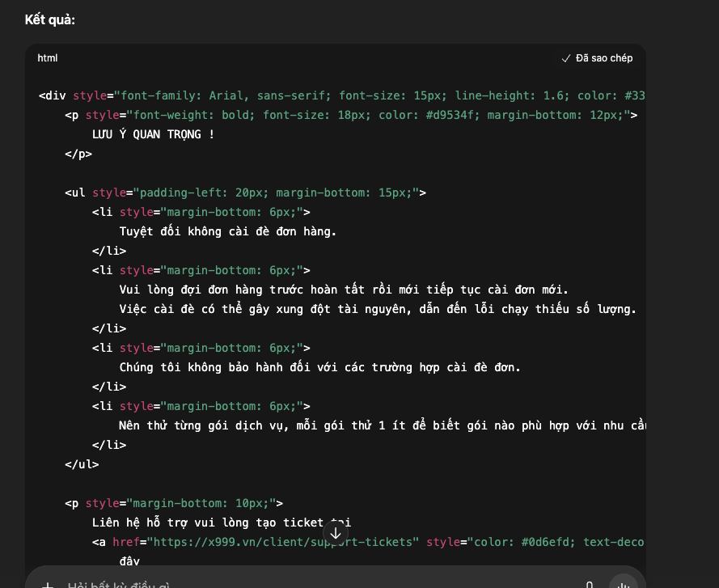The width and height of the screenshot is (719, 588).
Task: Click the line starting 'Việc cài đè có thể'
Action: [378, 309]
